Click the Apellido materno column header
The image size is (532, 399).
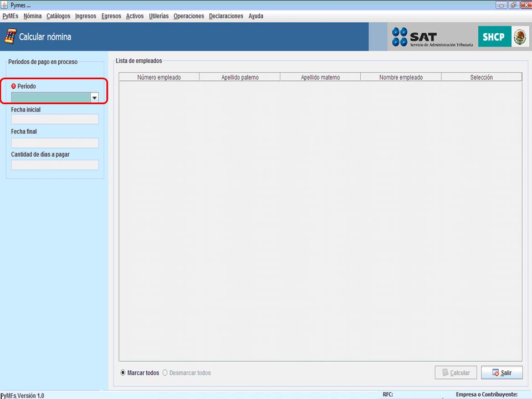pos(320,77)
